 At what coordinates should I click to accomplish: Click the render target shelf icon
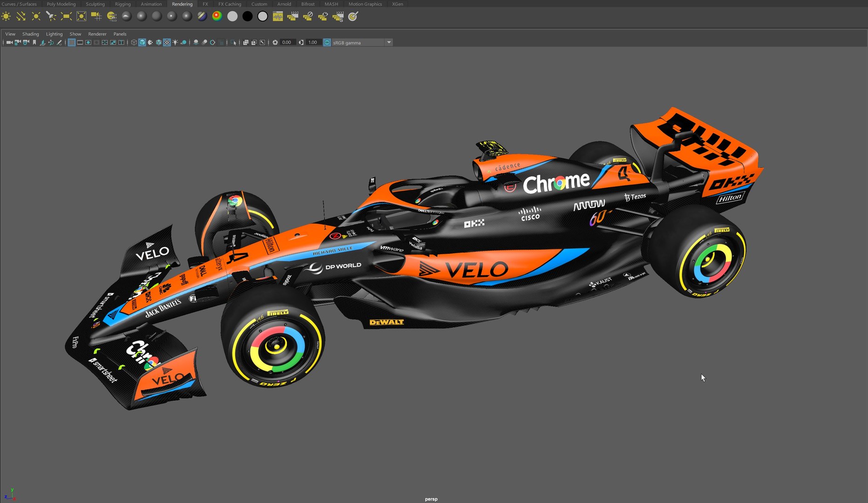click(353, 16)
